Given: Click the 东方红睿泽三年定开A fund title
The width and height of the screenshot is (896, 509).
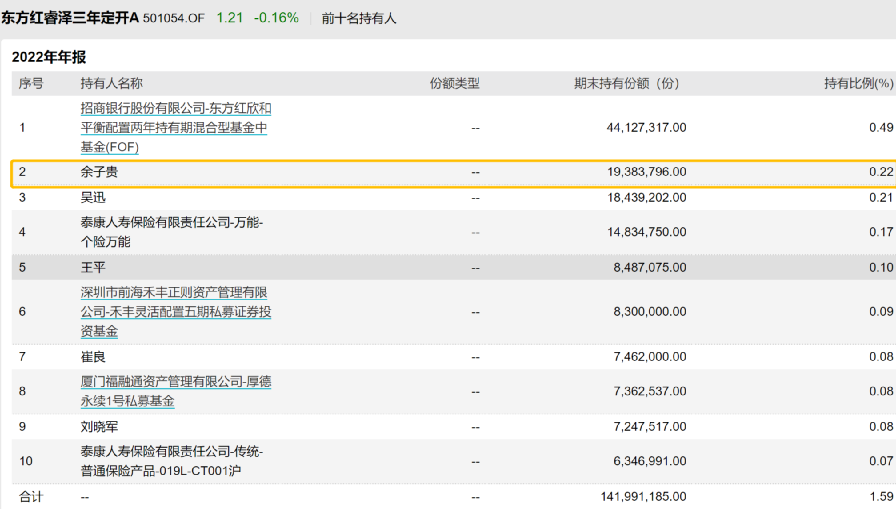Looking at the screenshot, I should pyautogui.click(x=70, y=18).
